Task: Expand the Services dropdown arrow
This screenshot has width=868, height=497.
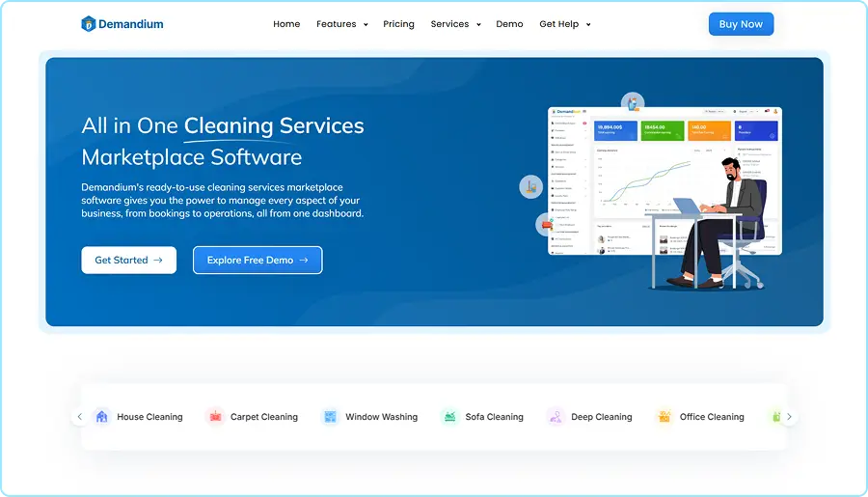Action: tap(478, 24)
